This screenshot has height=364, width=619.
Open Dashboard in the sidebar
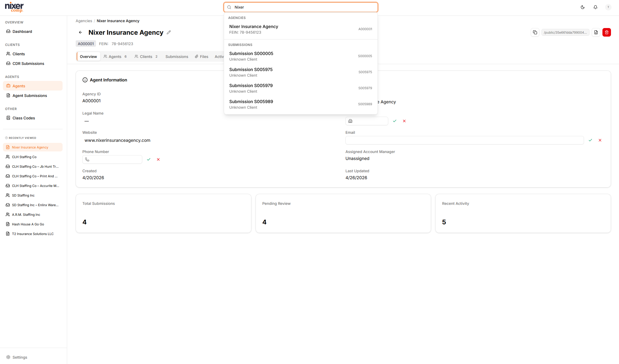pyautogui.click(x=33, y=32)
